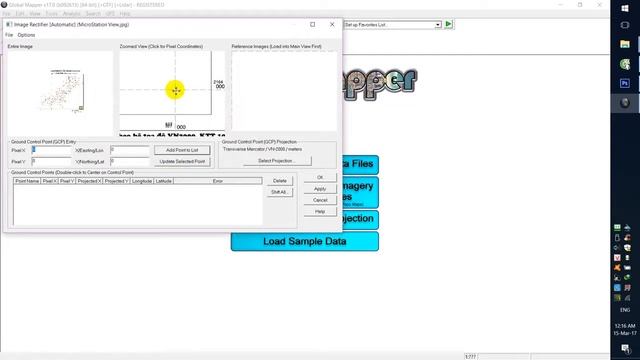This screenshot has height=360, width=640.
Task: Click the Projected Y column header
Action: click(x=117, y=181)
